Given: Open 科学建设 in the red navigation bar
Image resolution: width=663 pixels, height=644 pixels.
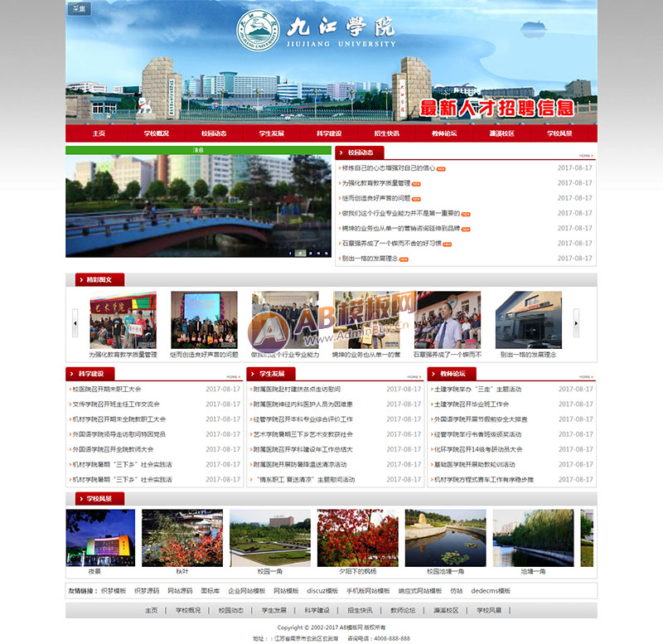Looking at the screenshot, I should coord(329,133).
